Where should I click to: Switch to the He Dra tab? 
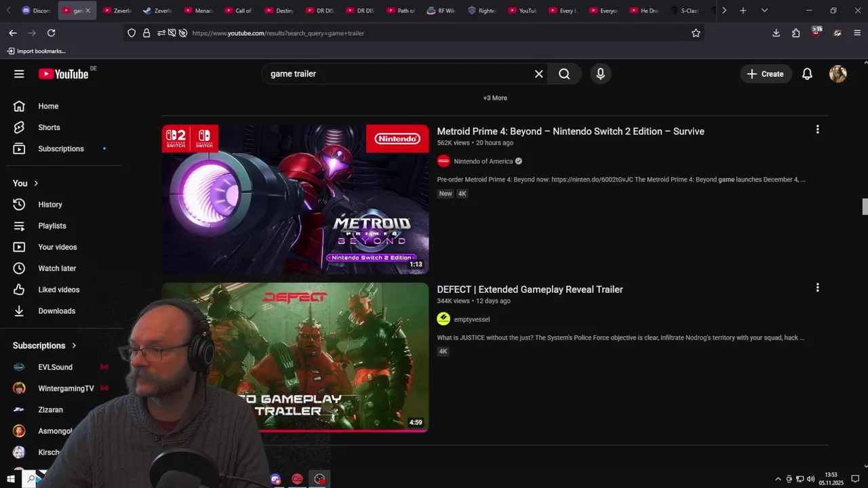click(x=644, y=10)
